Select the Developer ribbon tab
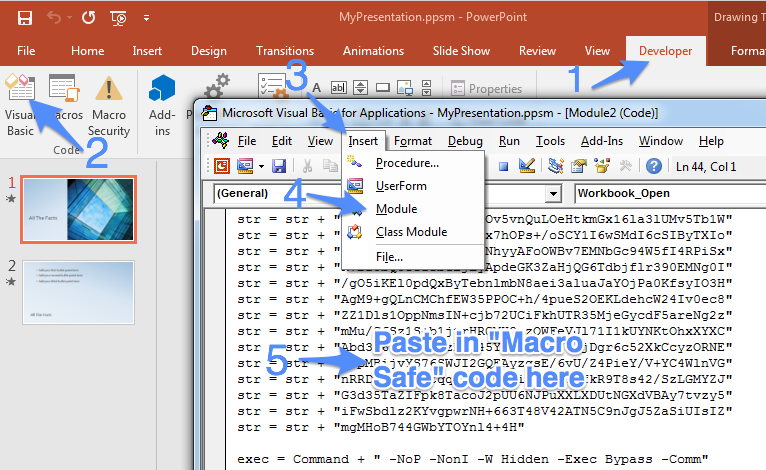This screenshot has width=766, height=470. [x=665, y=51]
